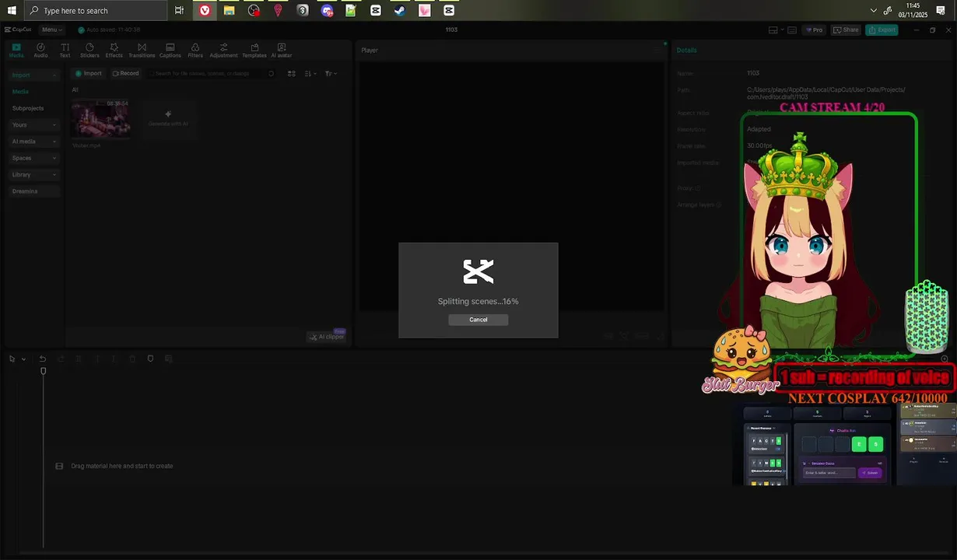Select Media in the sidebar
The width and height of the screenshot is (957, 560).
pos(21,92)
